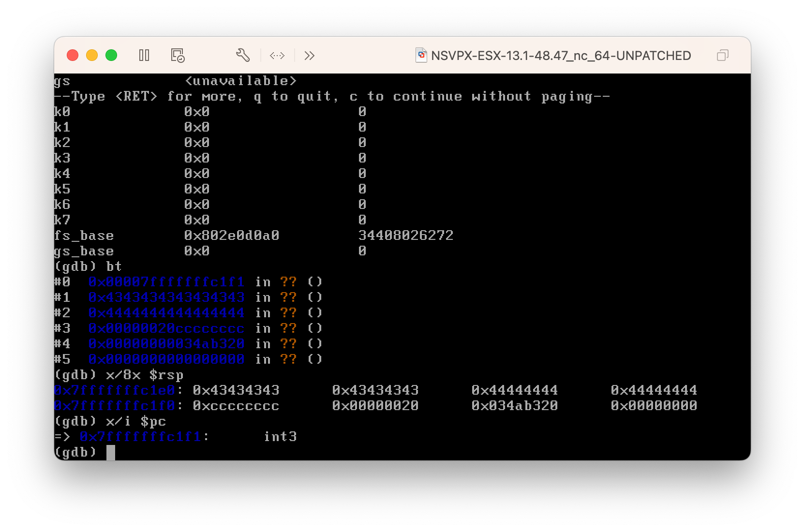Click the 0x00000020 memory value
This screenshot has height=532, width=805.
tap(375, 406)
